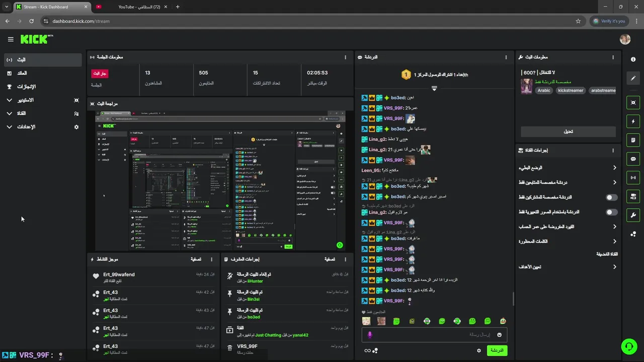Open chat settings gear icon
This screenshot has height=362, width=644.
pyautogui.click(x=479, y=350)
